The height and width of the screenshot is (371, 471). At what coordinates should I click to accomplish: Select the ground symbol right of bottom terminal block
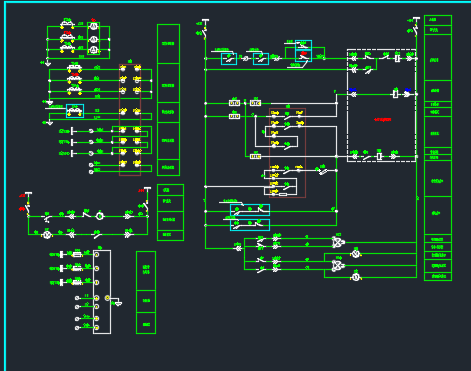coord(117,303)
